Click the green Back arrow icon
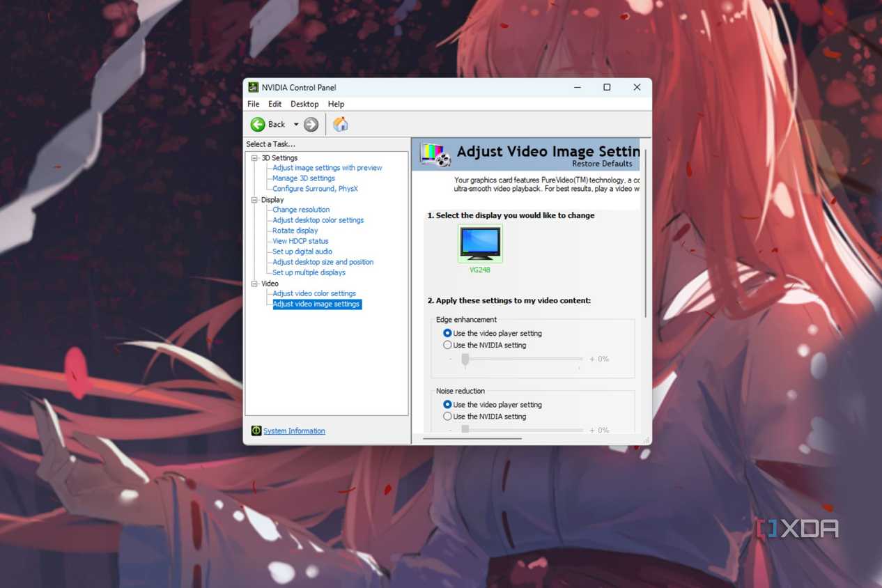 pyautogui.click(x=258, y=124)
